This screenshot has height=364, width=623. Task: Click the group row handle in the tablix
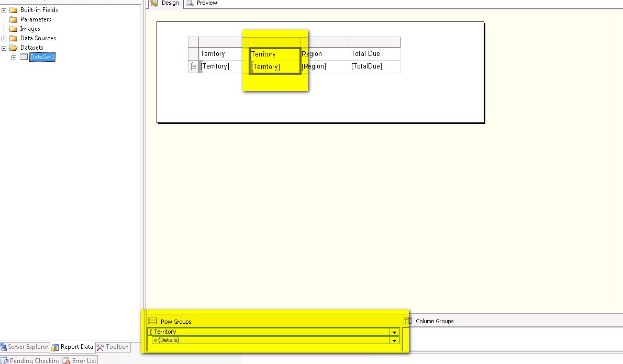click(x=193, y=66)
